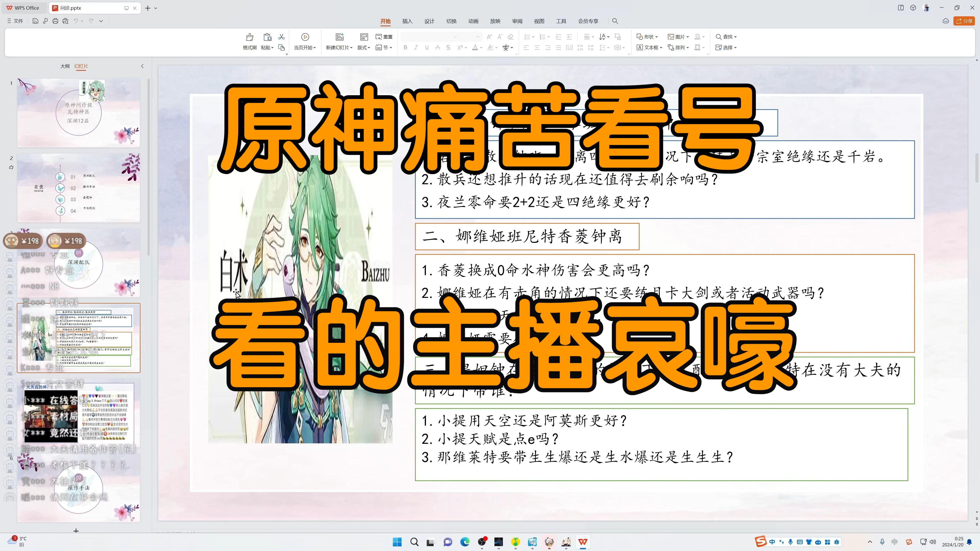This screenshot has height=551, width=980.
Task: Open the 文件 (File) menu
Action: point(15,21)
